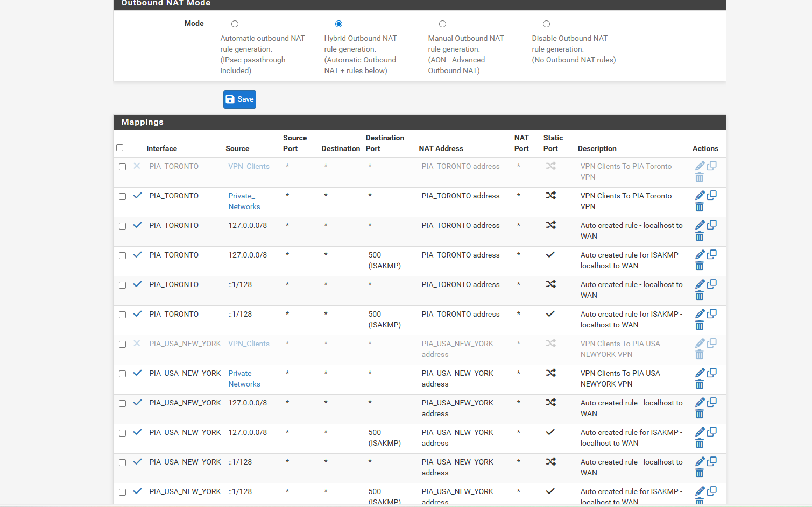Edit PIA_TORONTO 127.0.0.0/8 ISAKMP port 500 mapping
This screenshot has height=507, width=812.
tap(700, 255)
